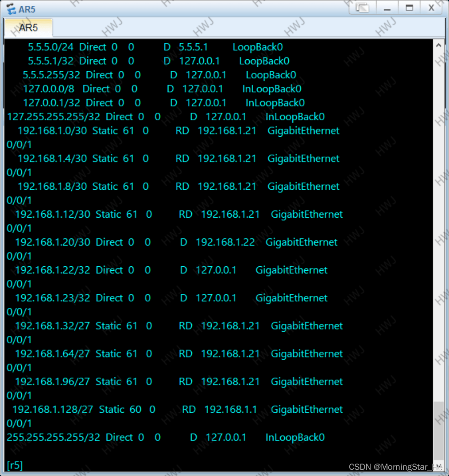
Task: Click the AR5 app icon in title bar
Action: pos(11,9)
